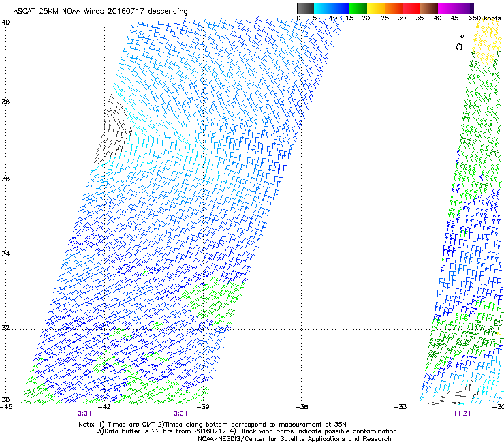Click the '13:01' time label nearest longitude -45
Image resolution: width=504 pixels, height=443 pixels.
tap(82, 414)
